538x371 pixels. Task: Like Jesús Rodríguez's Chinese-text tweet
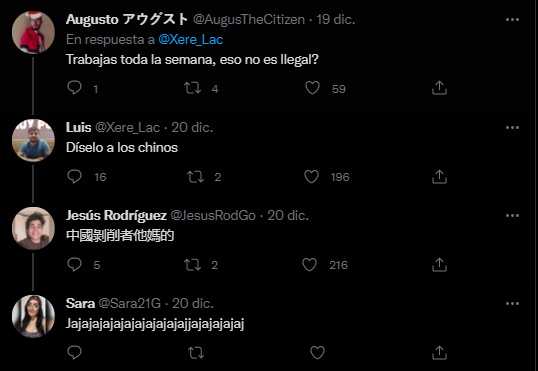click(x=309, y=265)
